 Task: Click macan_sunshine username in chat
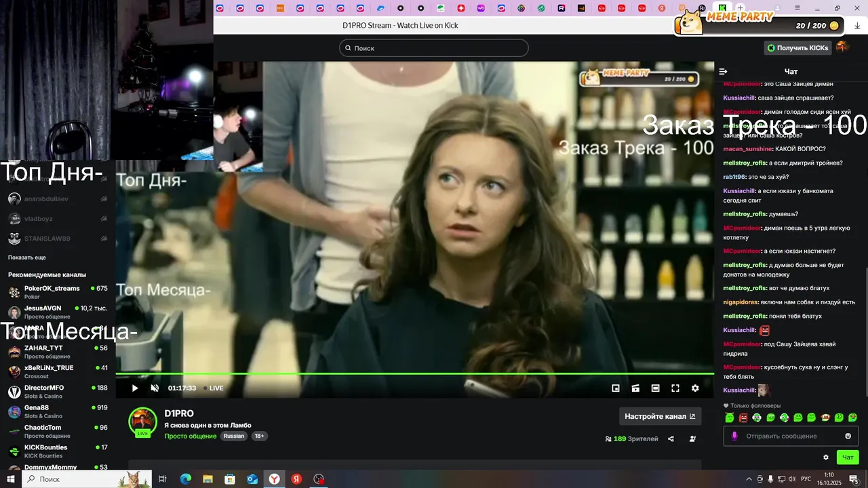(748, 149)
